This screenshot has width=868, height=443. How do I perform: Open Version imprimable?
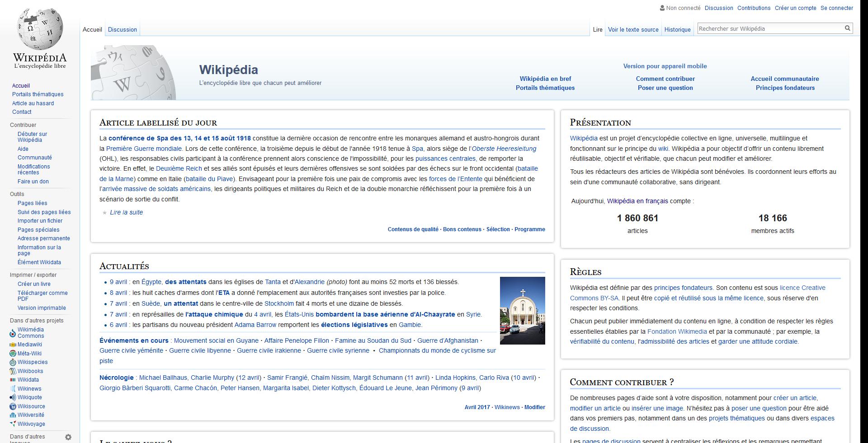click(x=42, y=308)
